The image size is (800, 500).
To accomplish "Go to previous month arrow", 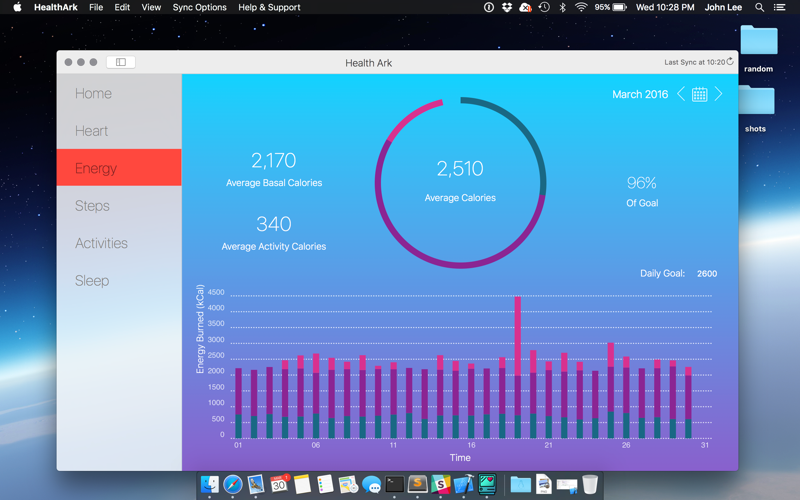I will pyautogui.click(x=681, y=94).
